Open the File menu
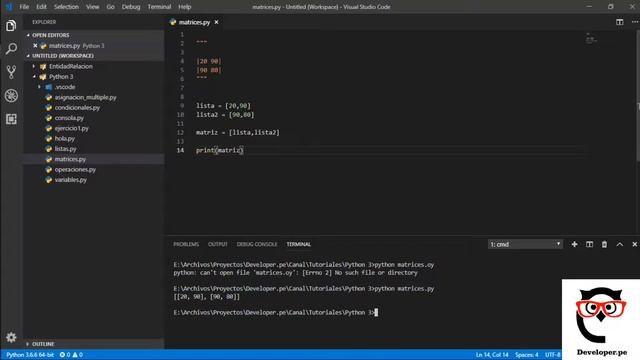 point(24,7)
